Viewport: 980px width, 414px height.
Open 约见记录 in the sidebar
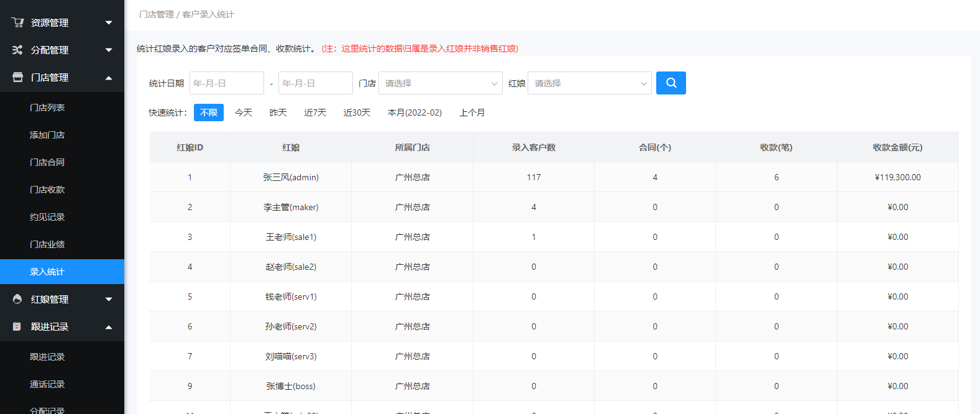[x=47, y=217]
